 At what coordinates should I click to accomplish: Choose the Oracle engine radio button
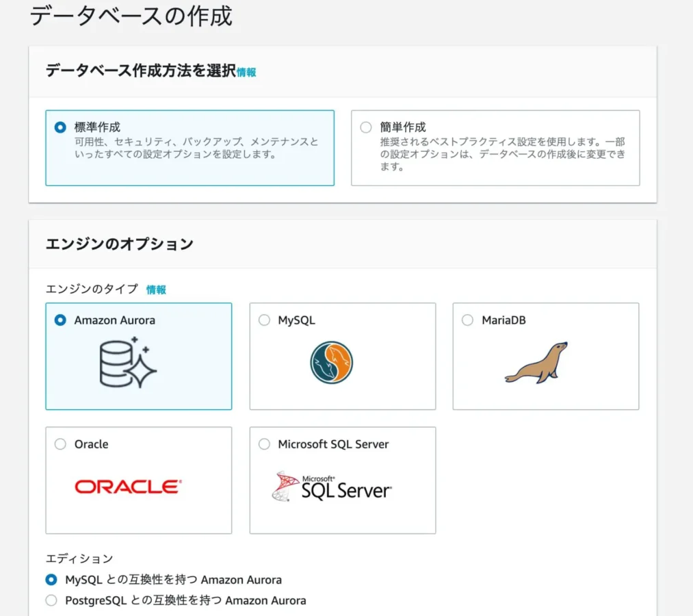point(60,444)
